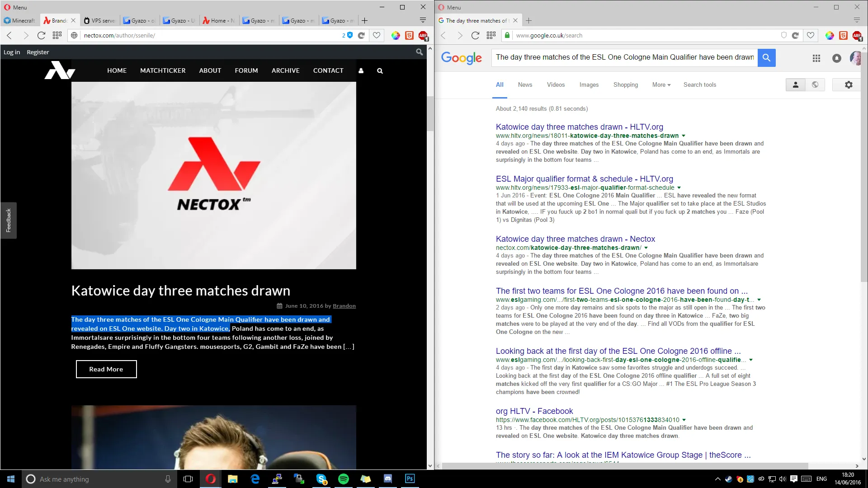
Task: Open the blue ad-blocker shield showing 2 blocked
Action: (347, 35)
